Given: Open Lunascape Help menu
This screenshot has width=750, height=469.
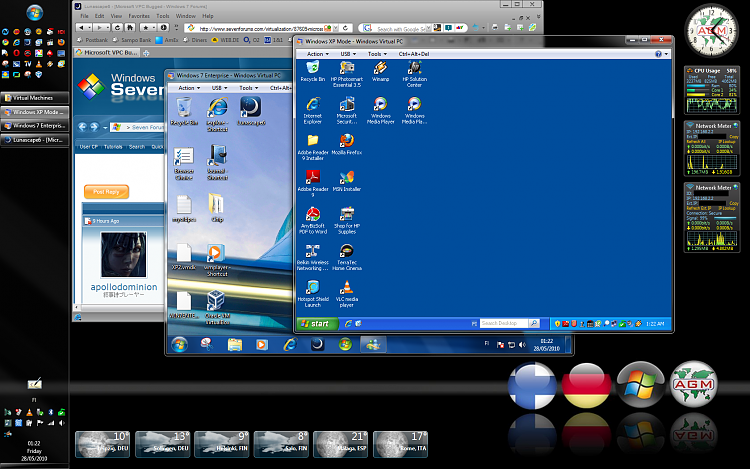Looking at the screenshot, I should [x=208, y=16].
